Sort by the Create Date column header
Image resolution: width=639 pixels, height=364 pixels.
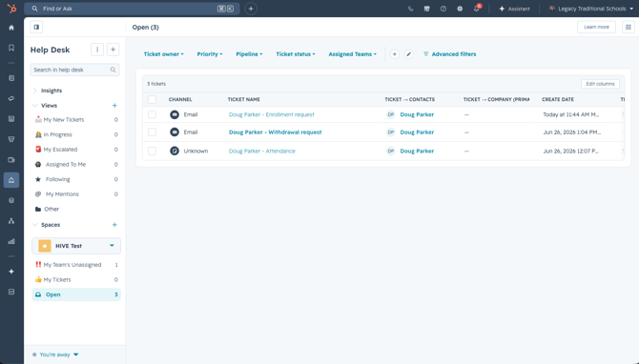pos(558,99)
